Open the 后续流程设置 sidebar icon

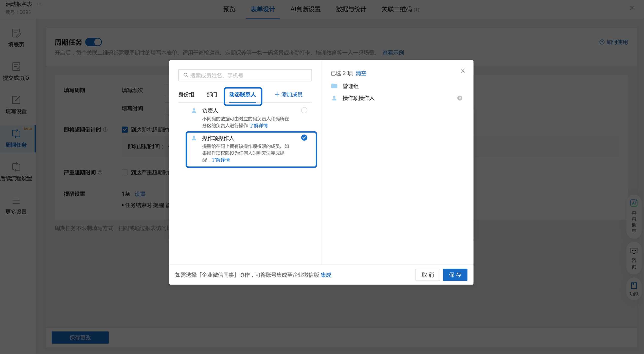(16, 167)
